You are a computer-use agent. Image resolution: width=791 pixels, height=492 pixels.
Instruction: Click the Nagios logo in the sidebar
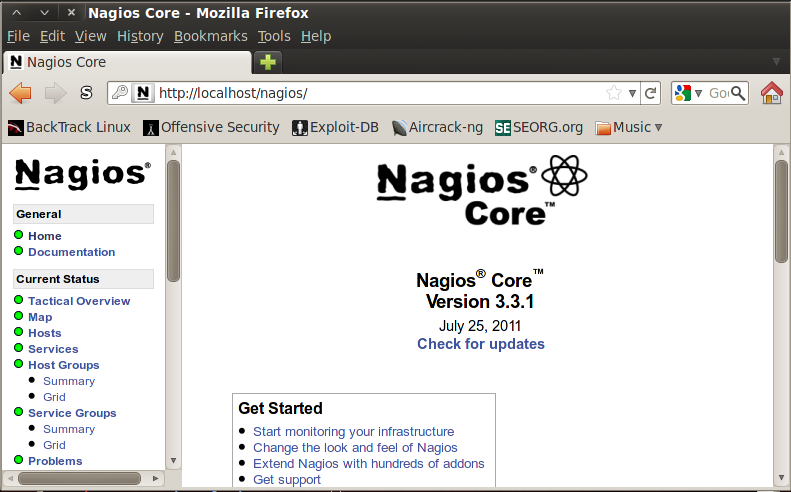(82, 174)
